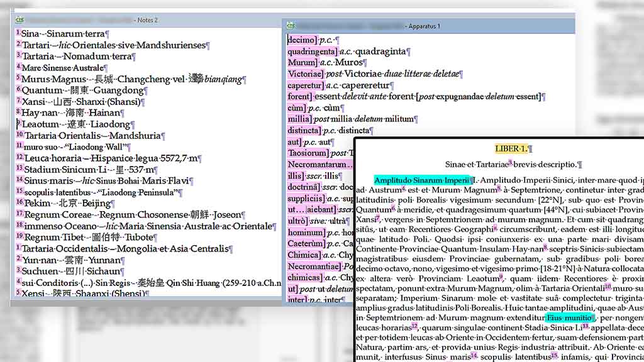644x362 pixels.
Task: Select apparatus entry 'millia] post millia deletum militum'
Action: coord(352,119)
